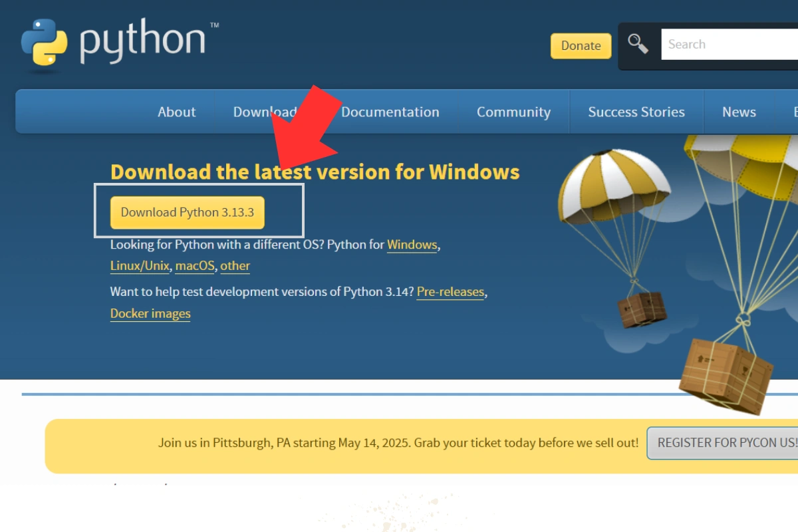798x532 pixels.
Task: Click Register for PyCon US button
Action: [723, 443]
